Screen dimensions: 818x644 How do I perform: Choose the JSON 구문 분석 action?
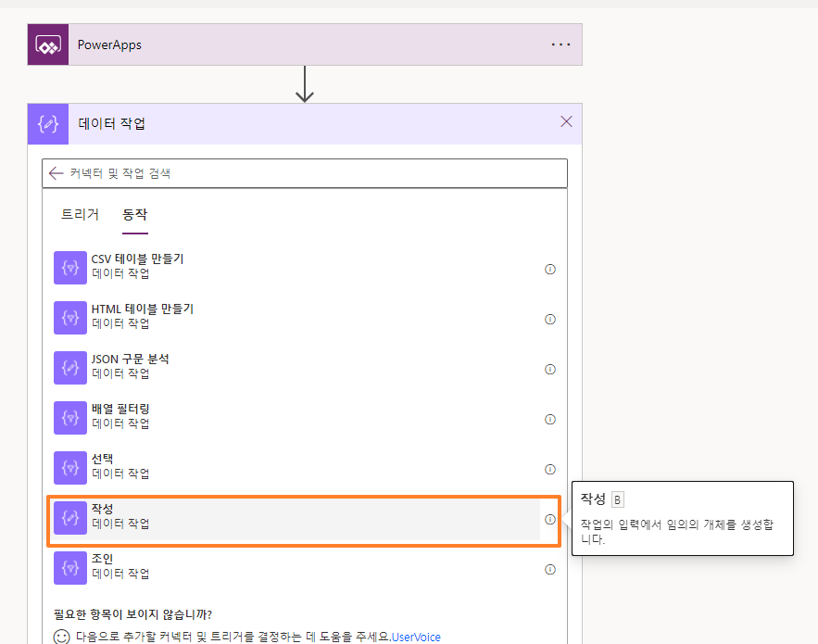pyautogui.click(x=296, y=368)
